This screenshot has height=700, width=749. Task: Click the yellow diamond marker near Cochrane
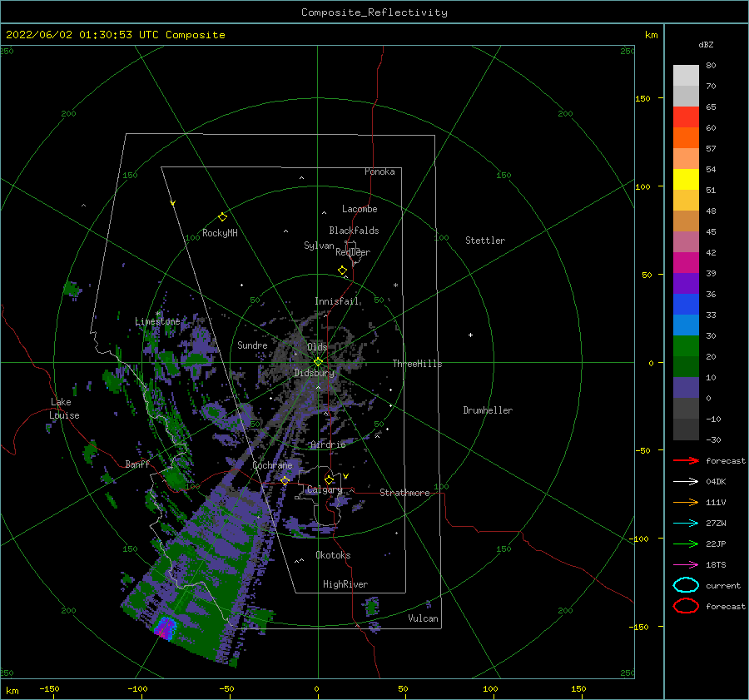tap(285, 481)
